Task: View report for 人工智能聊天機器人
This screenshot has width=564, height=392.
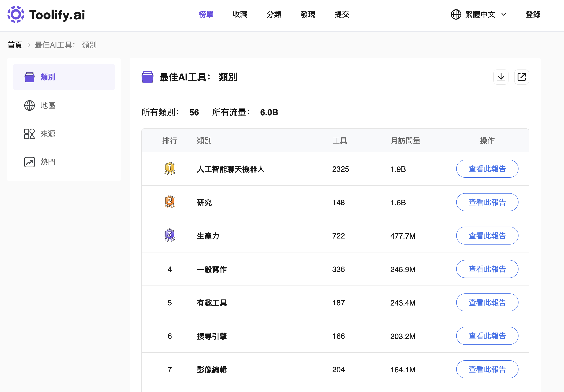Action: coord(487,169)
